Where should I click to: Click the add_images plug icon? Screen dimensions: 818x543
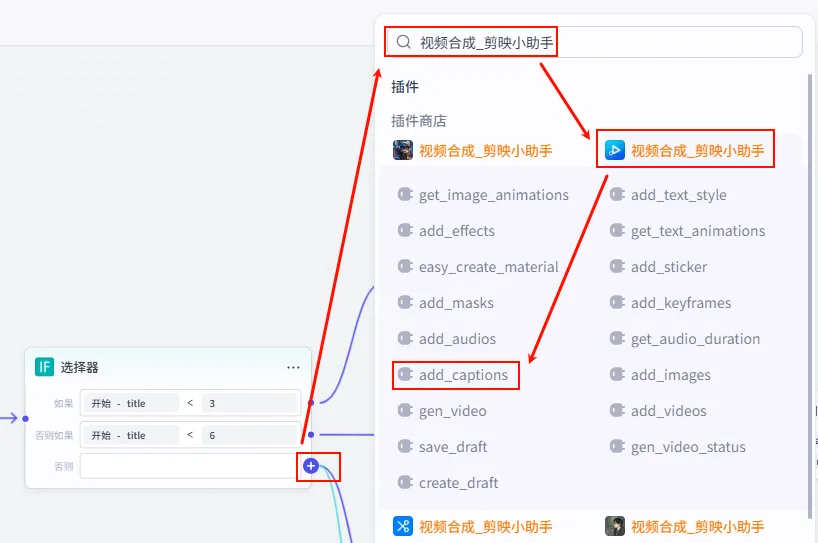pyautogui.click(x=617, y=374)
